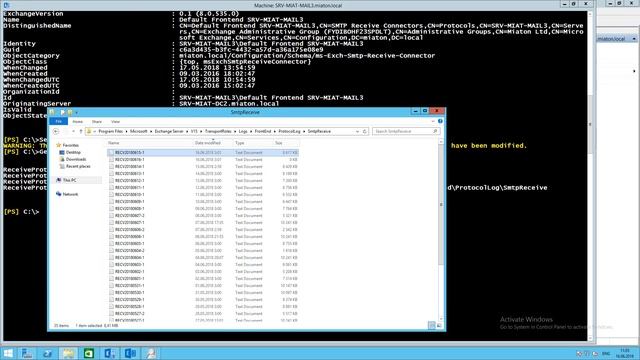Screen dimensions: 640x360
Task: Click Microsoft in the breadcrumb path
Action: click(x=139, y=131)
